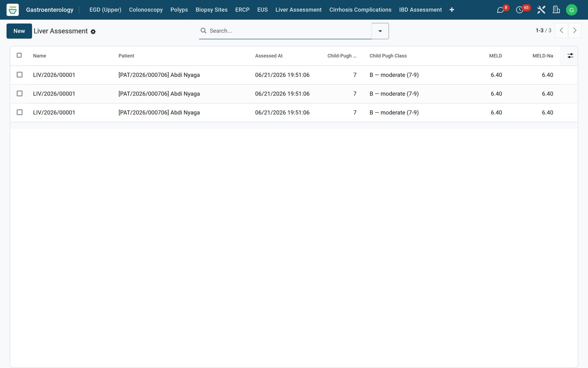Screen dimensions: 588x368
Task: Expand the search filter dropdown arrow
Action: (380, 31)
